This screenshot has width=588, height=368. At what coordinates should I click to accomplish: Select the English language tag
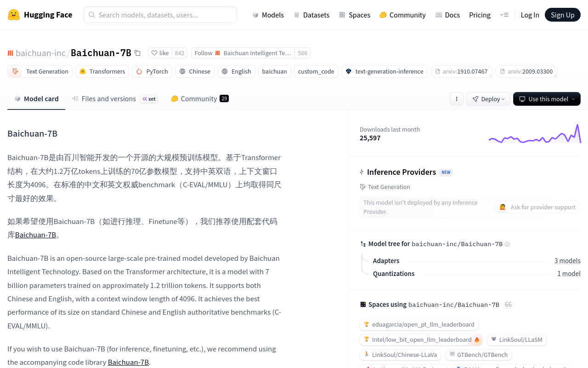coord(236,71)
